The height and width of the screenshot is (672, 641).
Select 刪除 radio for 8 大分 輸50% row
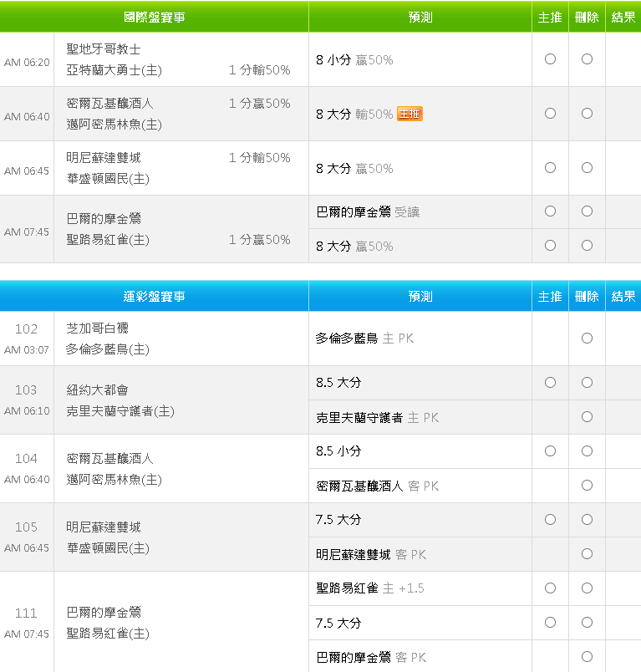587,114
